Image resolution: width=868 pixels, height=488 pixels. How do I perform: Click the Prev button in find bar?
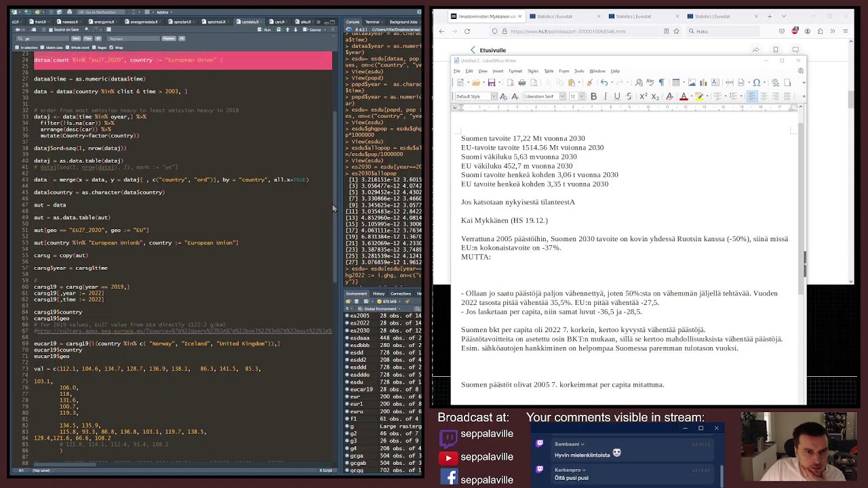(87, 39)
